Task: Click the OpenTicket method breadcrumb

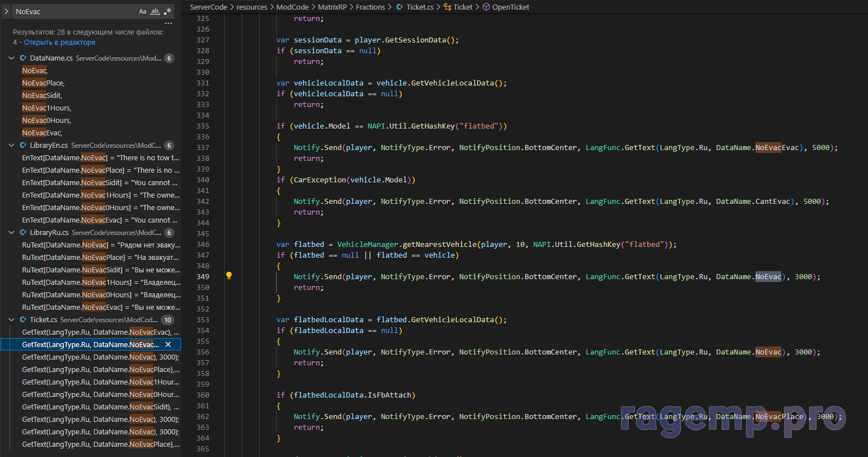Action: point(510,7)
